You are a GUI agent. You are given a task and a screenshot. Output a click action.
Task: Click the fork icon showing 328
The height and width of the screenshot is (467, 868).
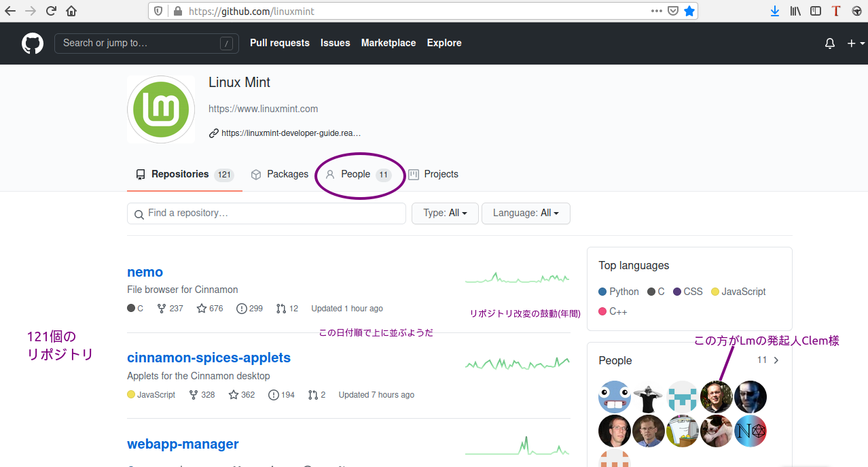pyautogui.click(x=194, y=394)
